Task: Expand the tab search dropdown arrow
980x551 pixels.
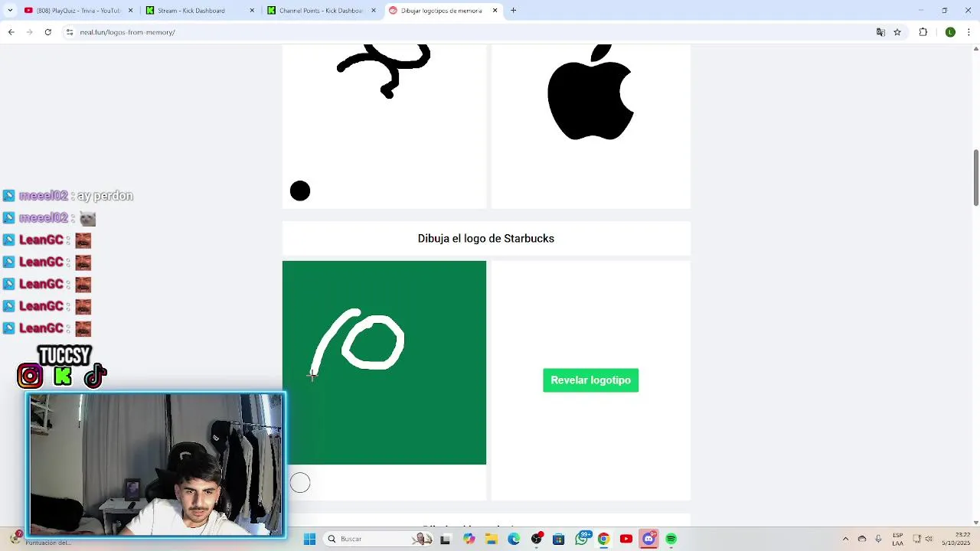Action: (11, 11)
